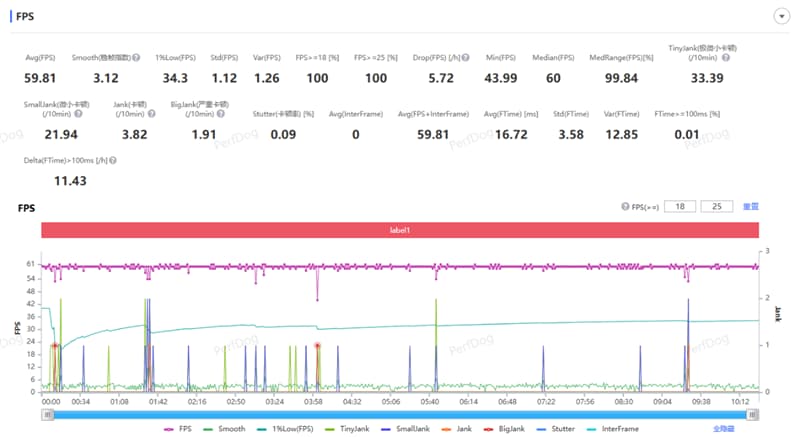
Task: Click the FPS threshold field showing 18
Action: (x=680, y=207)
